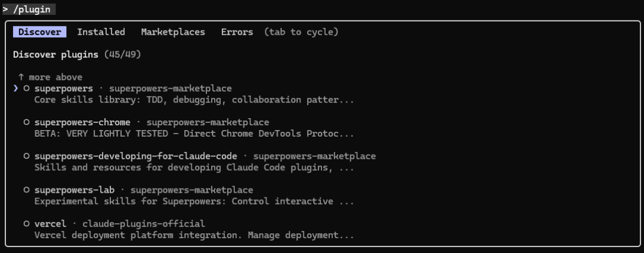
Task: Click the selection arrow beside superpowers
Action: [x=16, y=88]
